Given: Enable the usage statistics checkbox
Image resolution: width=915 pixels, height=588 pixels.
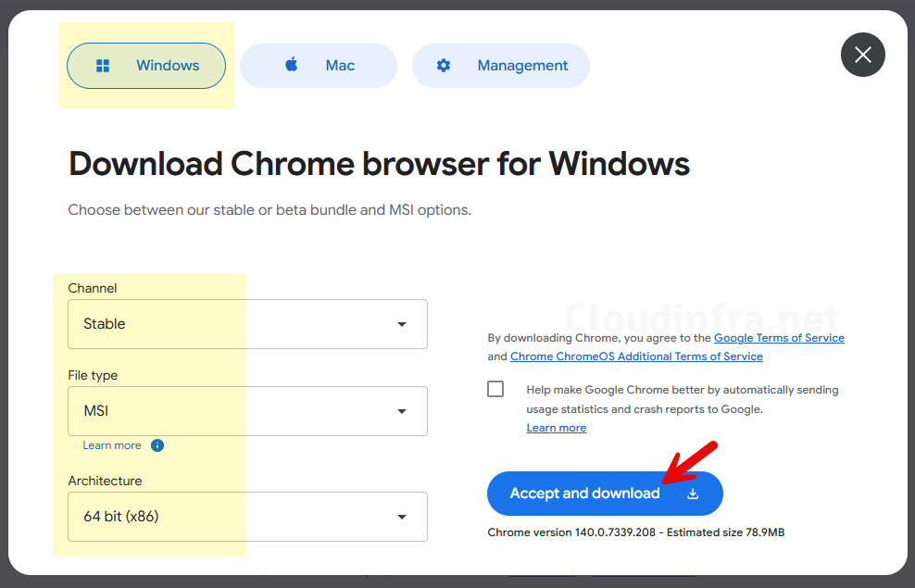Looking at the screenshot, I should tap(495, 389).
